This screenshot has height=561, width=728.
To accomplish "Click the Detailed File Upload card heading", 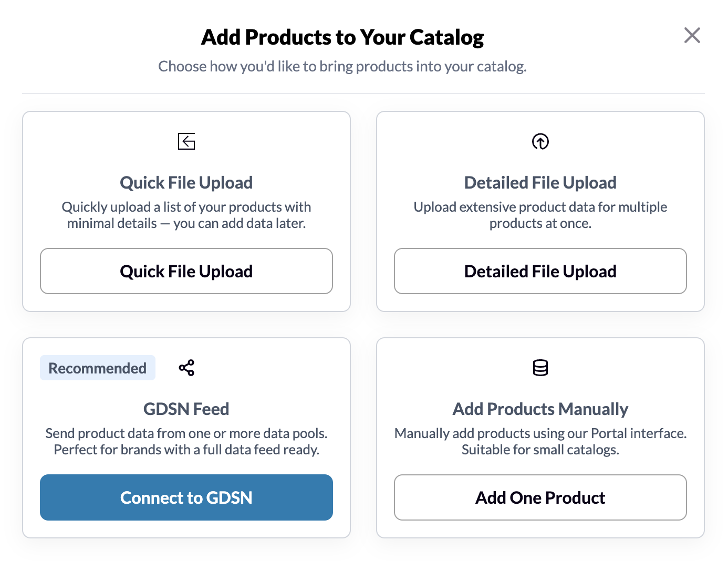I will [540, 183].
